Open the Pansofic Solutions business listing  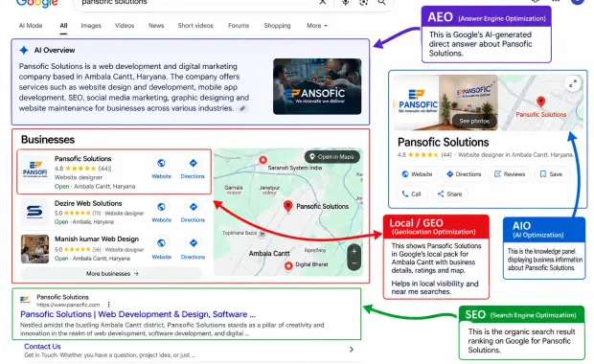click(83, 159)
